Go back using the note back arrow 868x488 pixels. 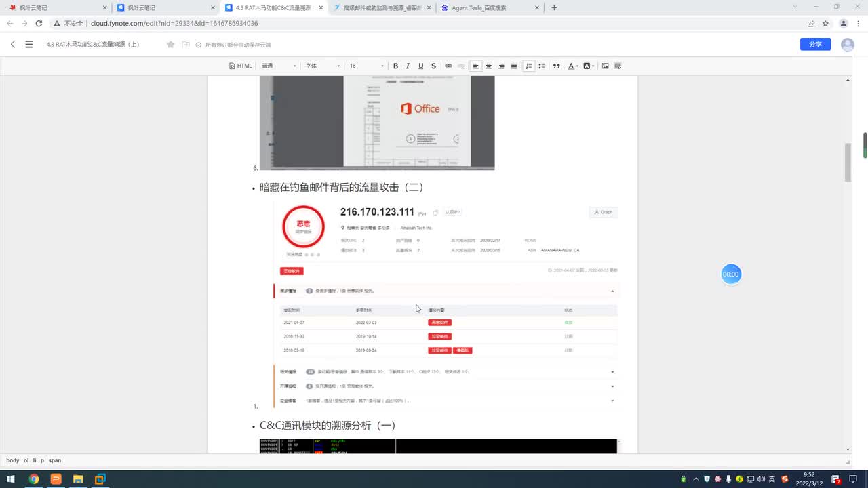pyautogui.click(x=12, y=45)
